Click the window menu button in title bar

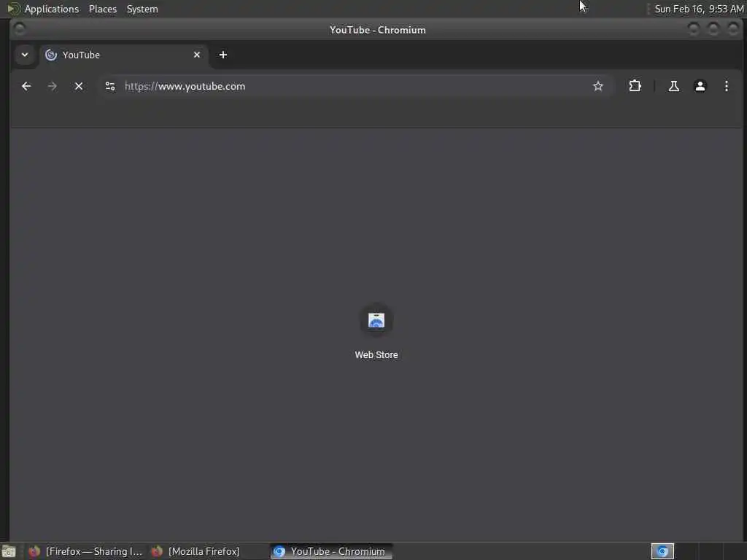(x=20, y=29)
